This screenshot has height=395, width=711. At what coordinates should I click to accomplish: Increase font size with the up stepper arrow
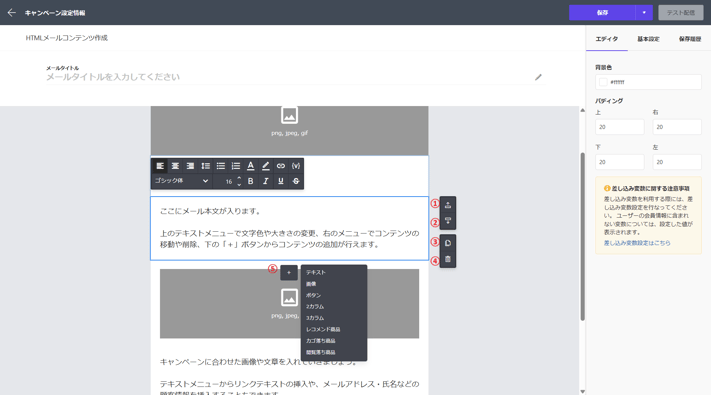239,178
